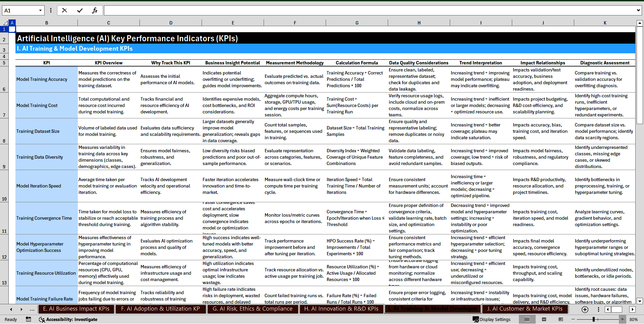Click the macro recording icon near Ready
The width and height of the screenshot is (644, 324).
point(29,319)
